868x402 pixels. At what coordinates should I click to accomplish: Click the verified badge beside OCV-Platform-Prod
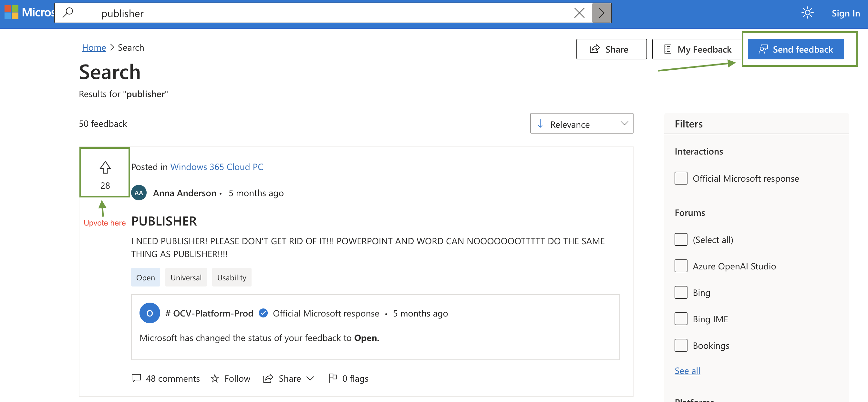263,313
